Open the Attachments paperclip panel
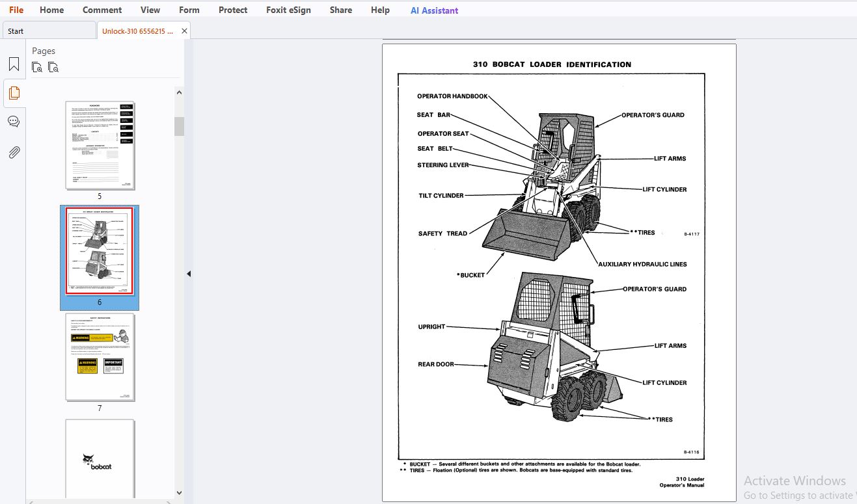 14,152
